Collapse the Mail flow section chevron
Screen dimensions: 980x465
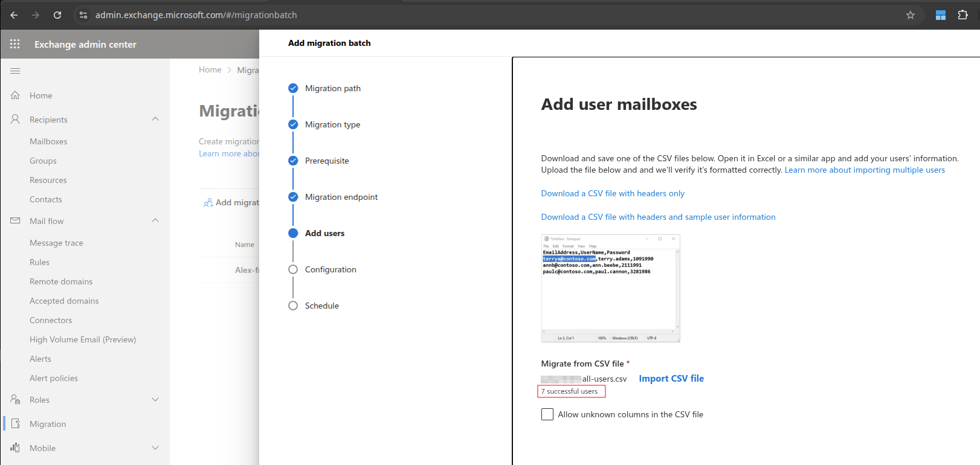[155, 220]
